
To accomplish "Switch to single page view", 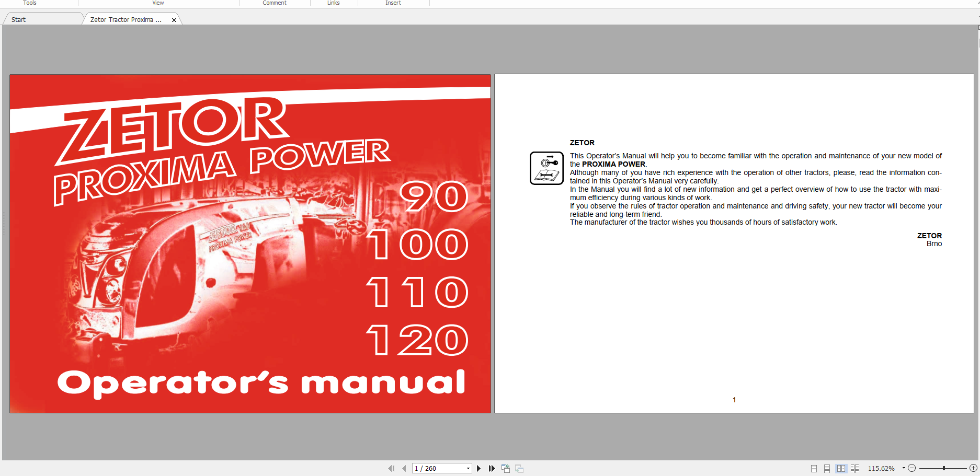I will [x=814, y=469].
